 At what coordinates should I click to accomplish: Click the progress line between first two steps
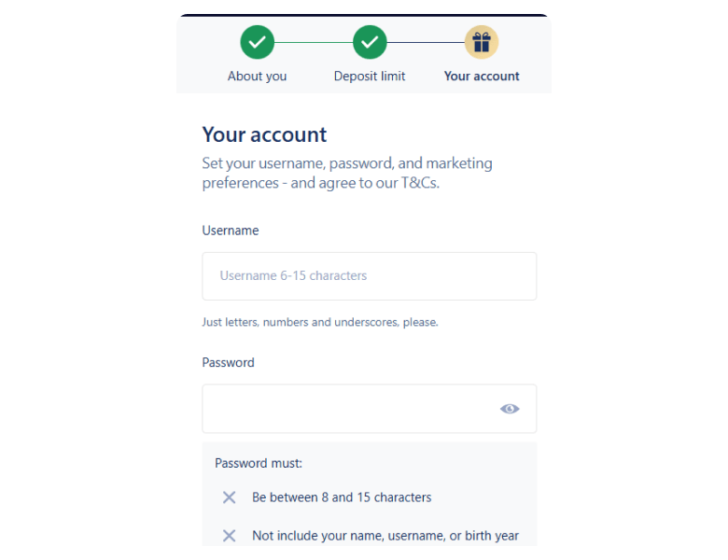[314, 42]
